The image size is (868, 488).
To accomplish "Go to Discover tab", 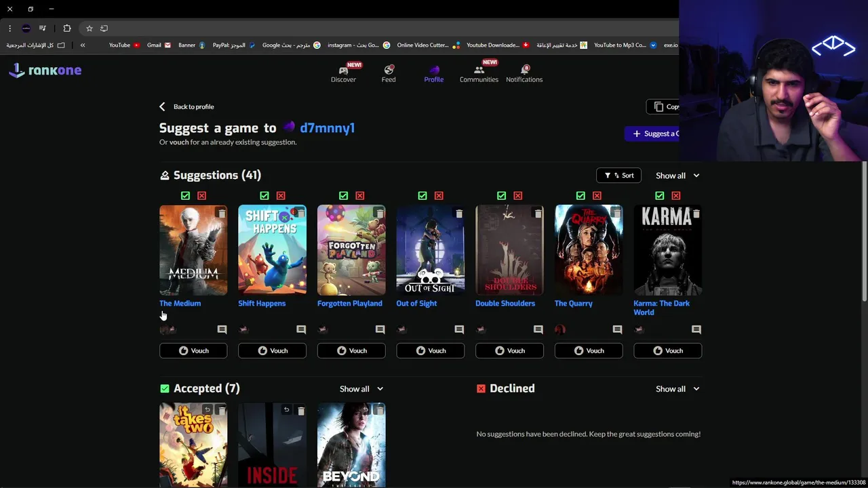I will (x=343, y=73).
